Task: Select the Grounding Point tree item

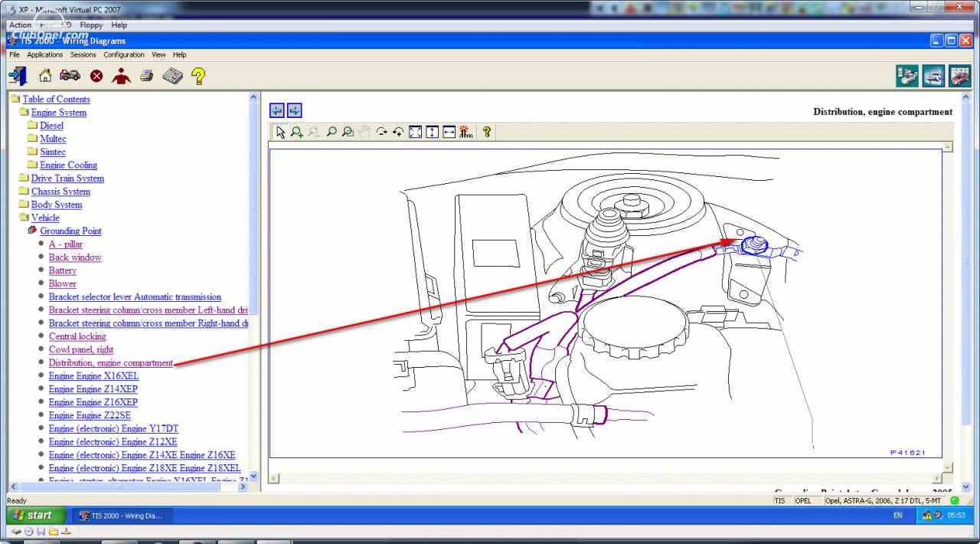Action: point(70,230)
